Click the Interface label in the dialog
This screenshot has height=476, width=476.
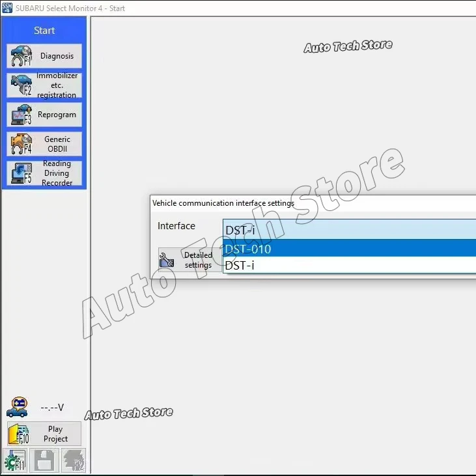point(176,226)
